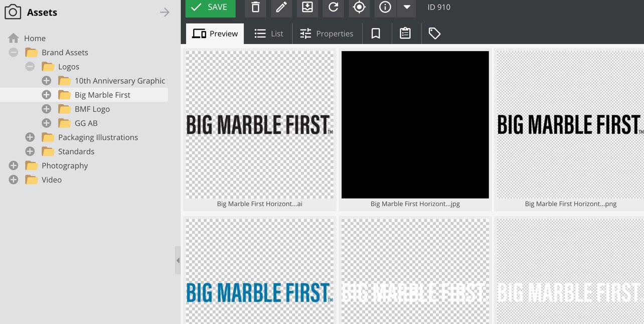644x324 pixels.
Task: Click the download asset icon
Action: [x=307, y=7]
